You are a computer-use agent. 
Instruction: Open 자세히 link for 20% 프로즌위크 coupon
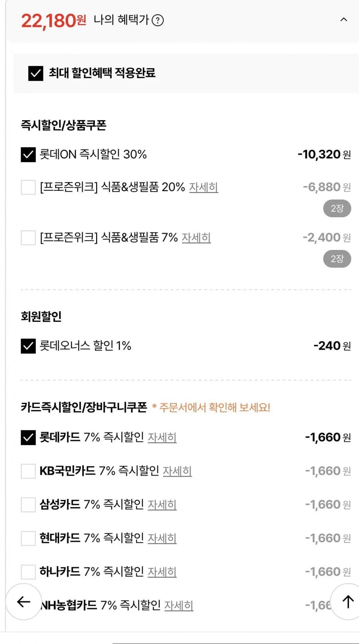203,187
